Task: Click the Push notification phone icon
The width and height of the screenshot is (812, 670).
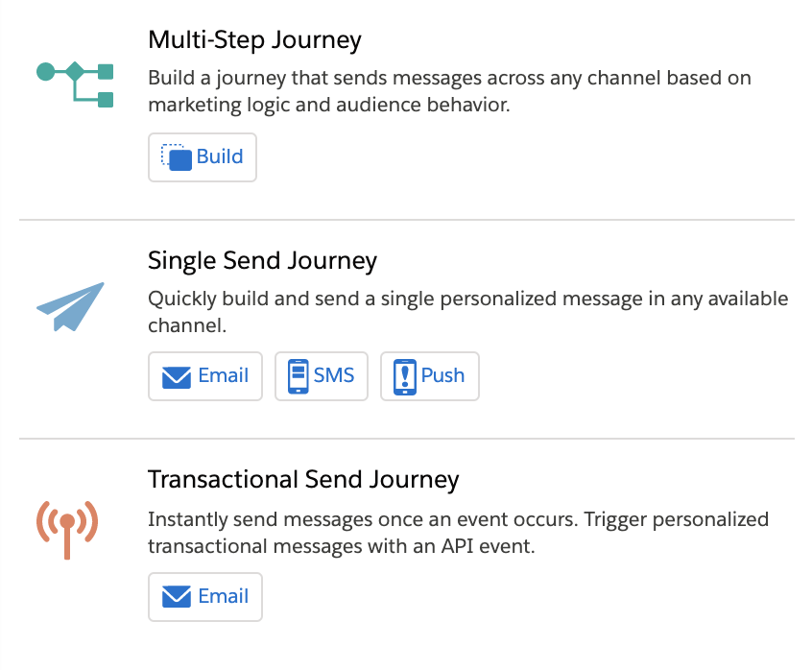Action: [404, 377]
